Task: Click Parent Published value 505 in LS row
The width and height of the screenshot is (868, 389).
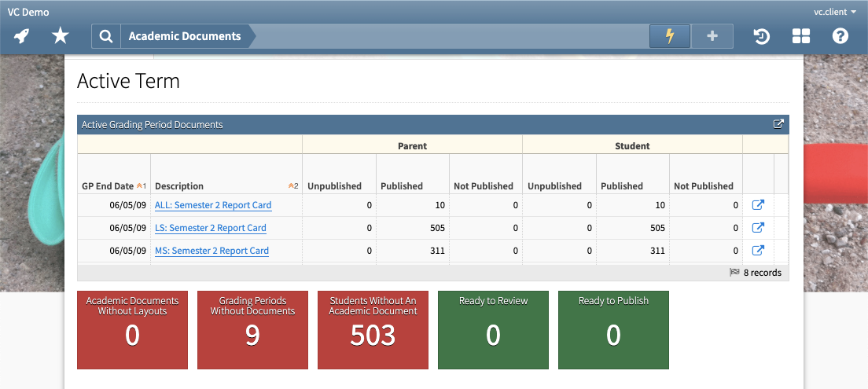Action: [x=437, y=228]
